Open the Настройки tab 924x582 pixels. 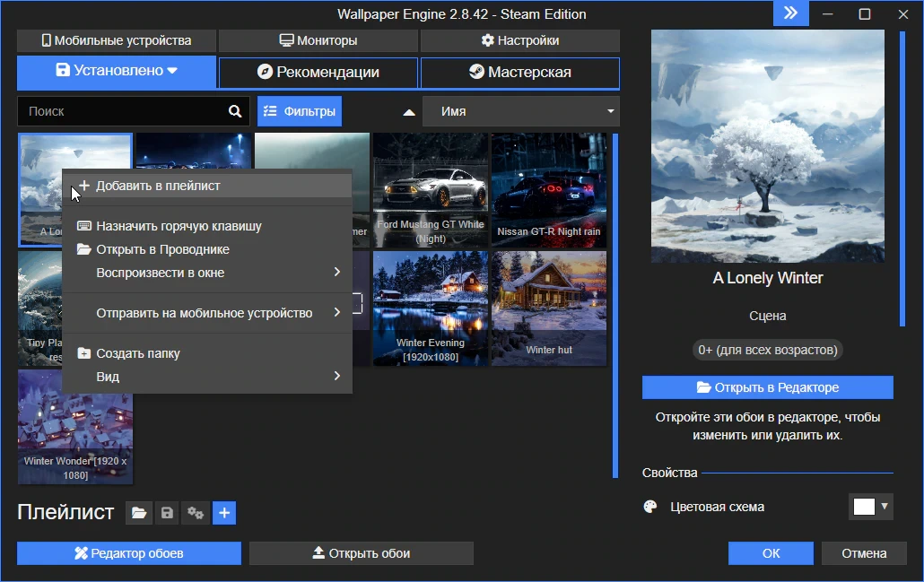click(x=519, y=40)
